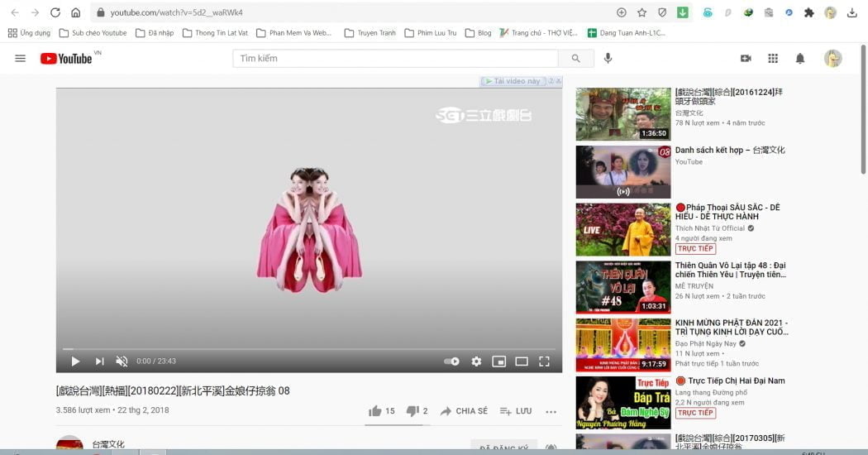Open the Đã nhập bookmark folder
Screen dimensions: 868x455
[x=155, y=33]
